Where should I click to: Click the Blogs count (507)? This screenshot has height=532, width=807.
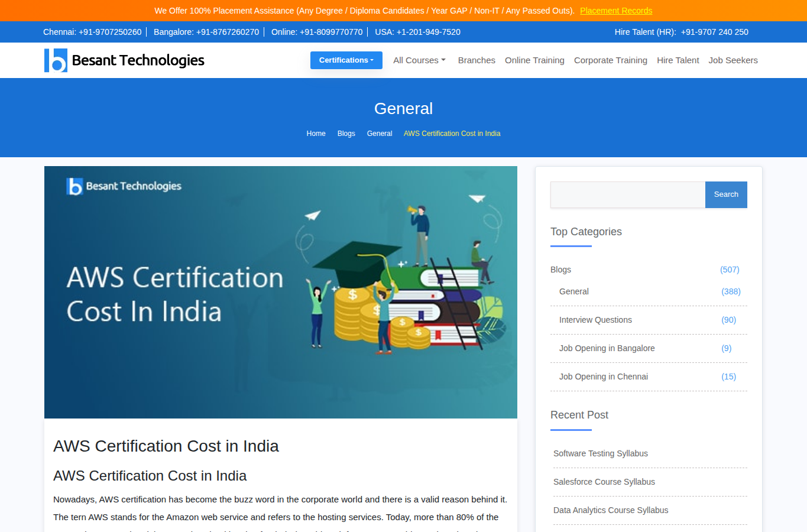coord(730,270)
